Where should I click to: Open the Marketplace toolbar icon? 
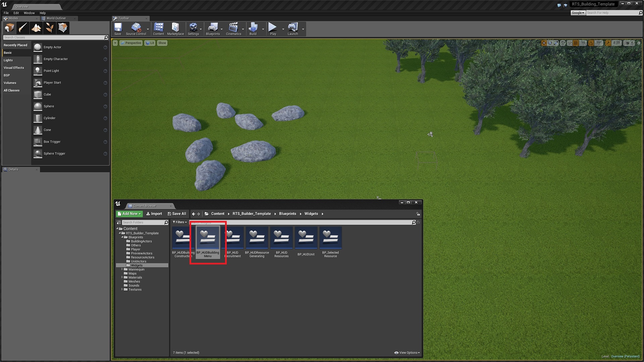pos(175,28)
